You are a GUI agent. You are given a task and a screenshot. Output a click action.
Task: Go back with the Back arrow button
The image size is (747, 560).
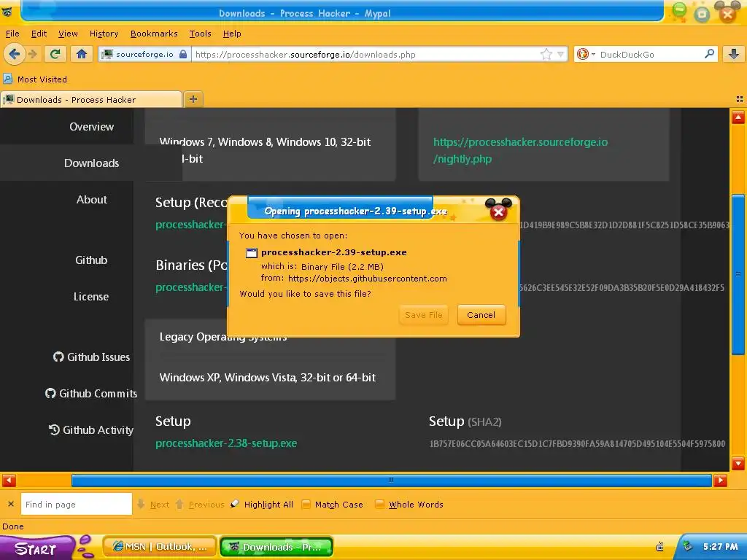[15, 54]
